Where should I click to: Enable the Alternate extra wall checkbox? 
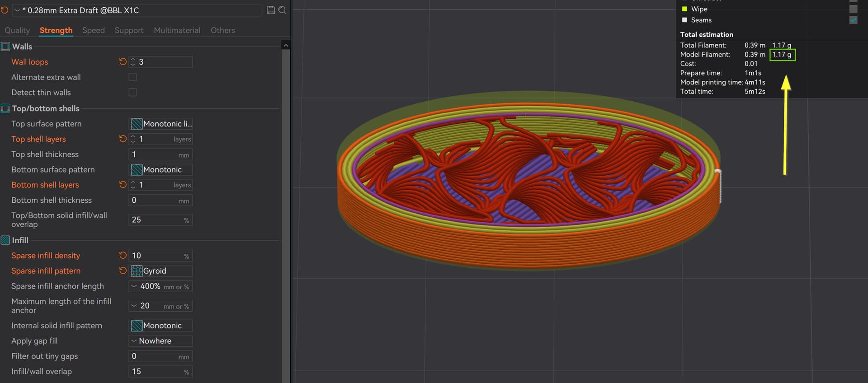click(x=132, y=77)
